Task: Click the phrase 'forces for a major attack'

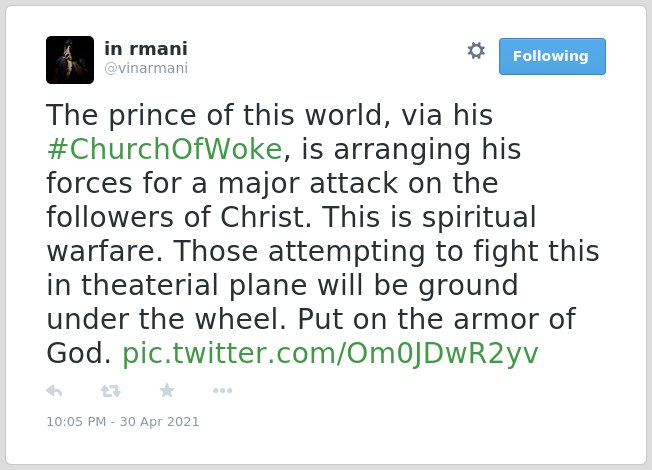Action: (x=222, y=183)
